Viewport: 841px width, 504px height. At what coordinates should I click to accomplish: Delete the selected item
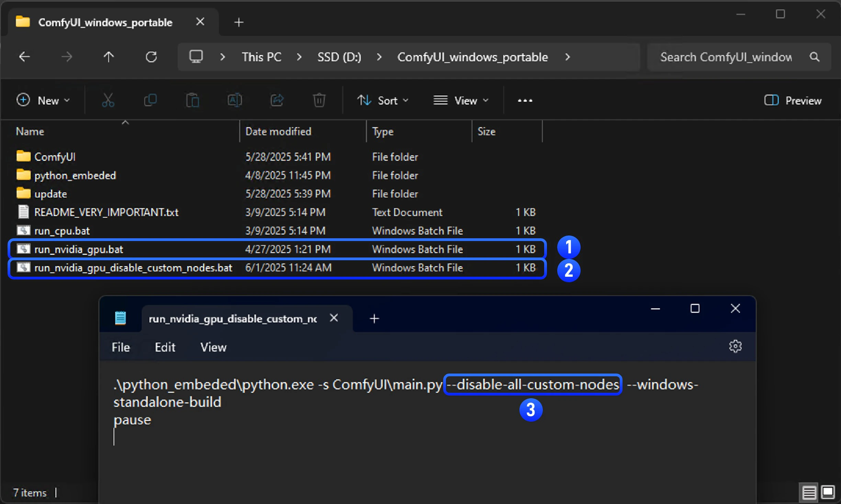(319, 100)
